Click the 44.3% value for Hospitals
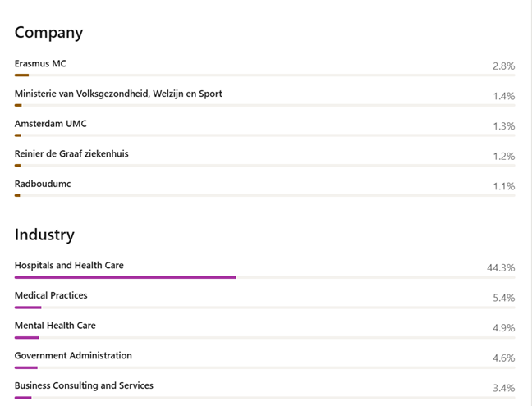 (501, 267)
